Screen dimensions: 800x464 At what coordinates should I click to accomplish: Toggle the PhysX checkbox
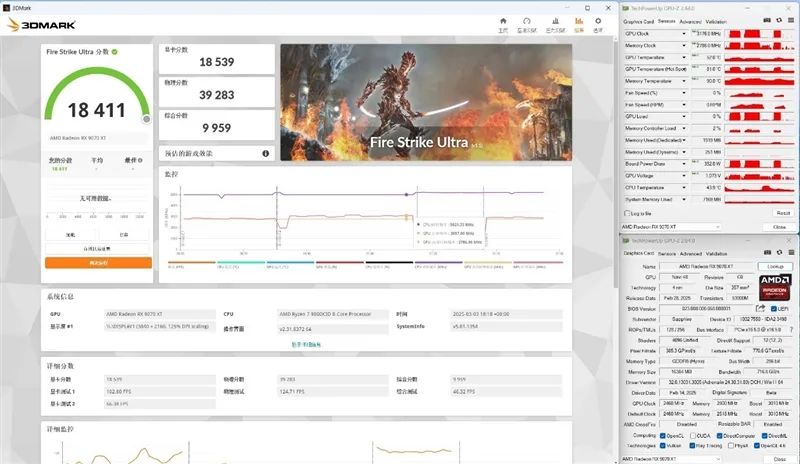point(731,445)
